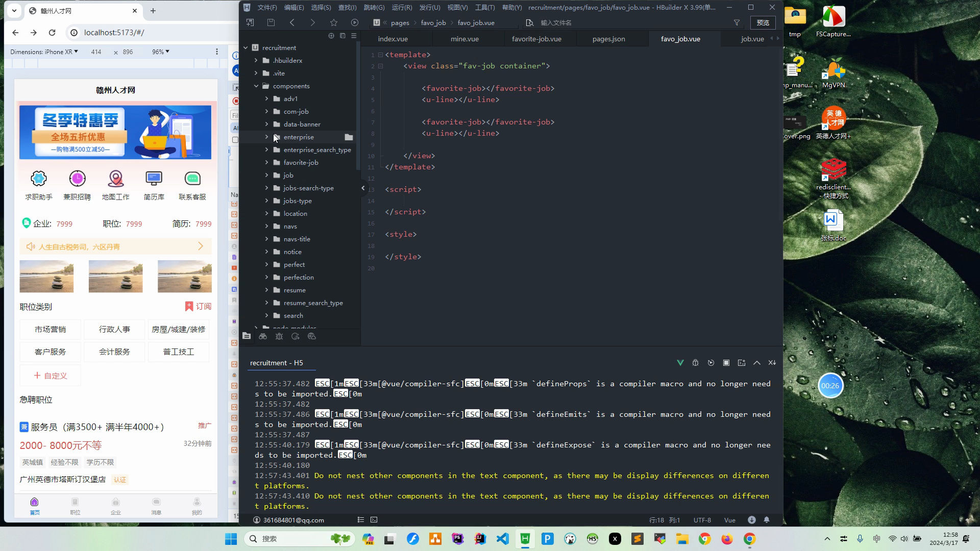Click the clear console icon at far right
Viewport: 980px width, 551px height.
(772, 363)
